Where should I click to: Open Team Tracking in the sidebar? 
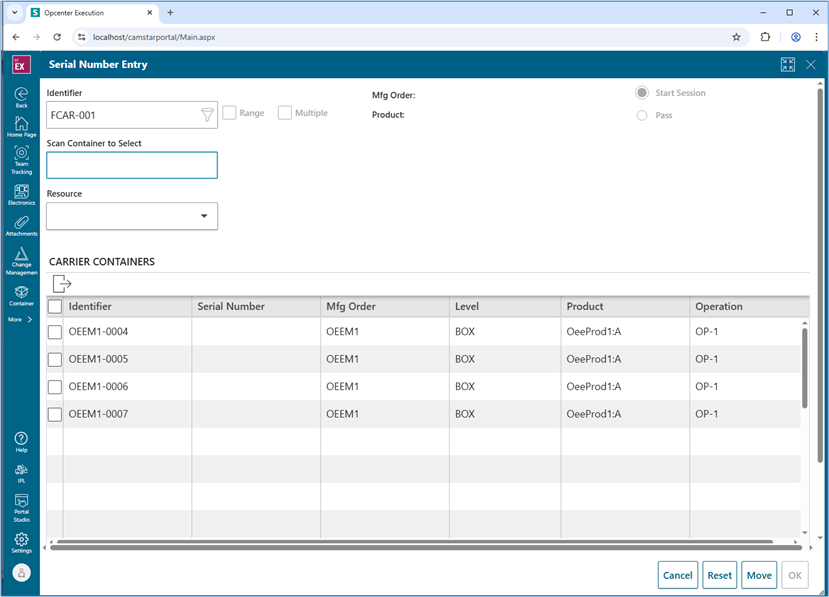(20, 159)
